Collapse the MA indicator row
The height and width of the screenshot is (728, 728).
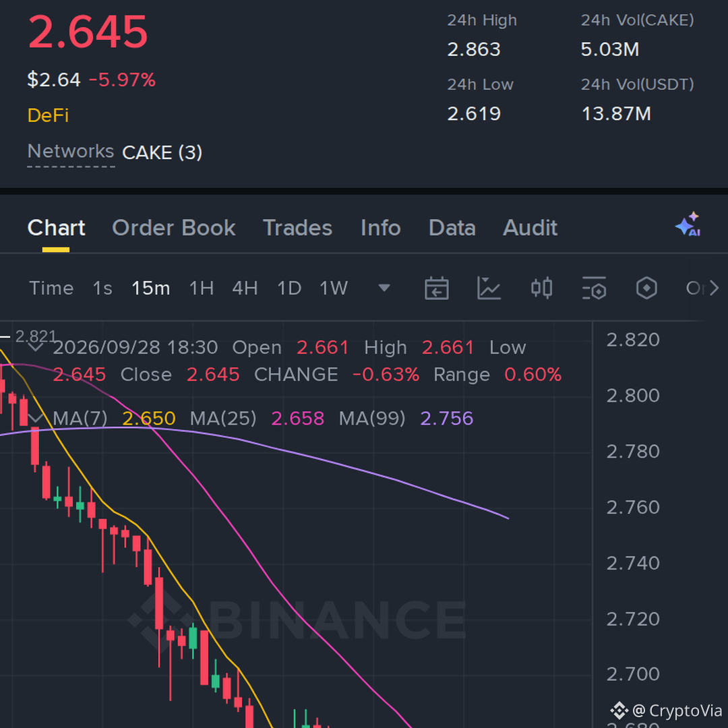pos(35,419)
